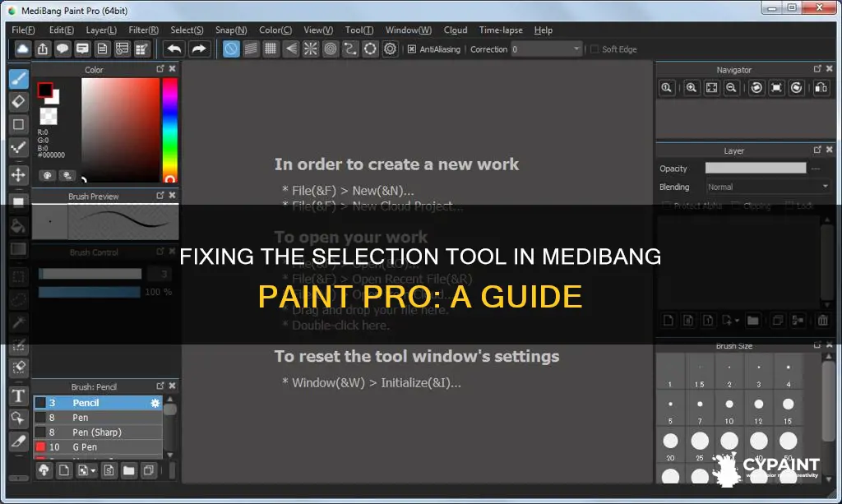Click the foreground black color swatch
This screenshot has width=842, height=504.
[44, 90]
